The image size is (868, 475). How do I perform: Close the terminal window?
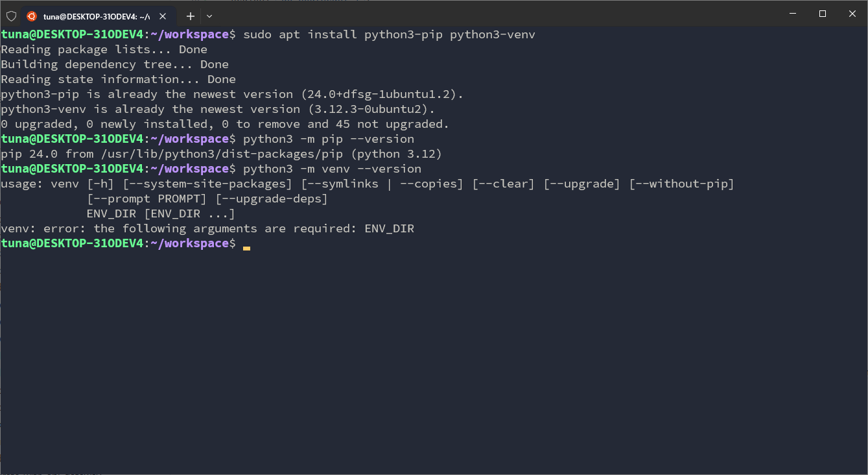coord(852,14)
